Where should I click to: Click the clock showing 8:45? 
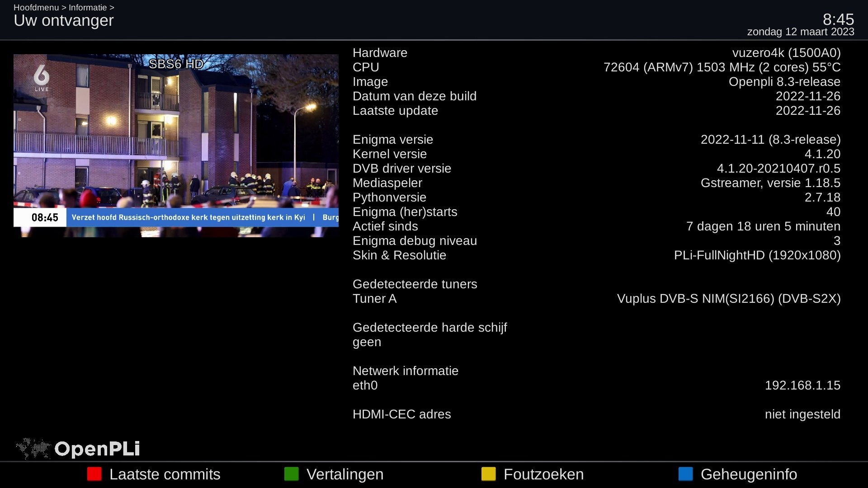pyautogui.click(x=838, y=19)
